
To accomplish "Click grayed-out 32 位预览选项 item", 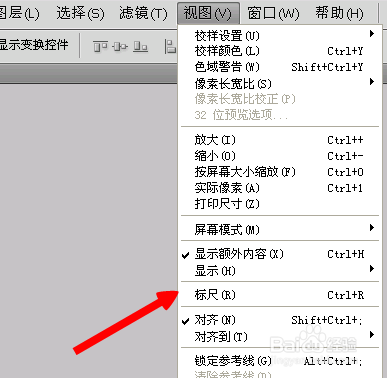I will pos(280,115).
